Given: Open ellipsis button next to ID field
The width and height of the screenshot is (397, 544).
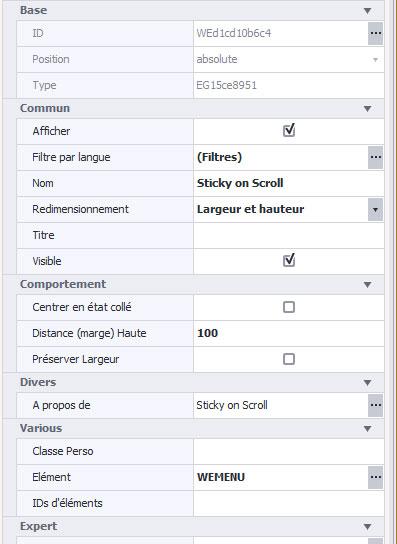Looking at the screenshot, I should tap(375, 34).
